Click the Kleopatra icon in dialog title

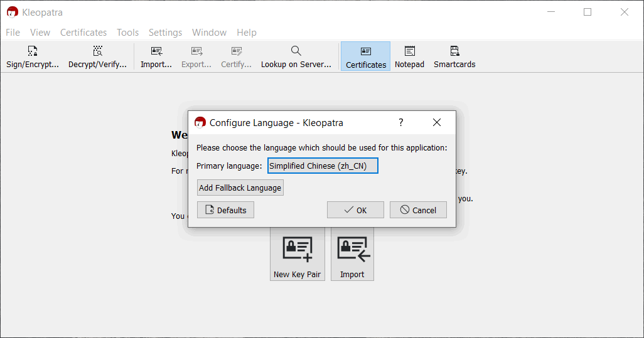200,122
